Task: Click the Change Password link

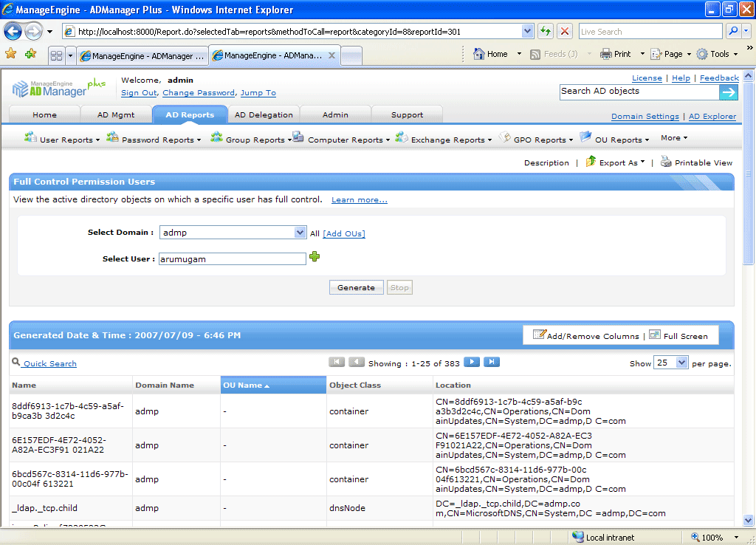Action: [199, 92]
